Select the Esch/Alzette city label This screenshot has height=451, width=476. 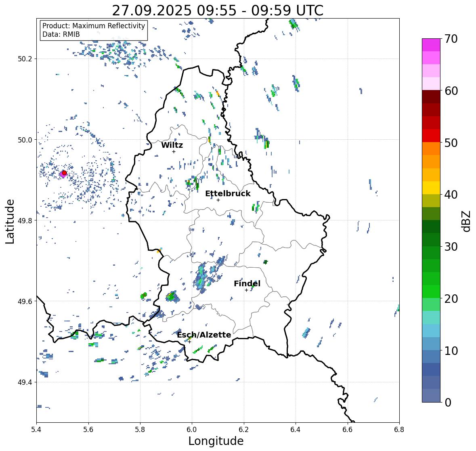[x=204, y=335]
